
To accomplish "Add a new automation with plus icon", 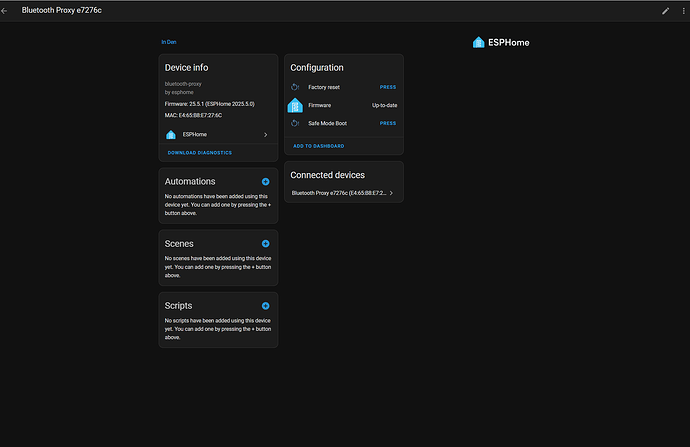I will coord(265,182).
